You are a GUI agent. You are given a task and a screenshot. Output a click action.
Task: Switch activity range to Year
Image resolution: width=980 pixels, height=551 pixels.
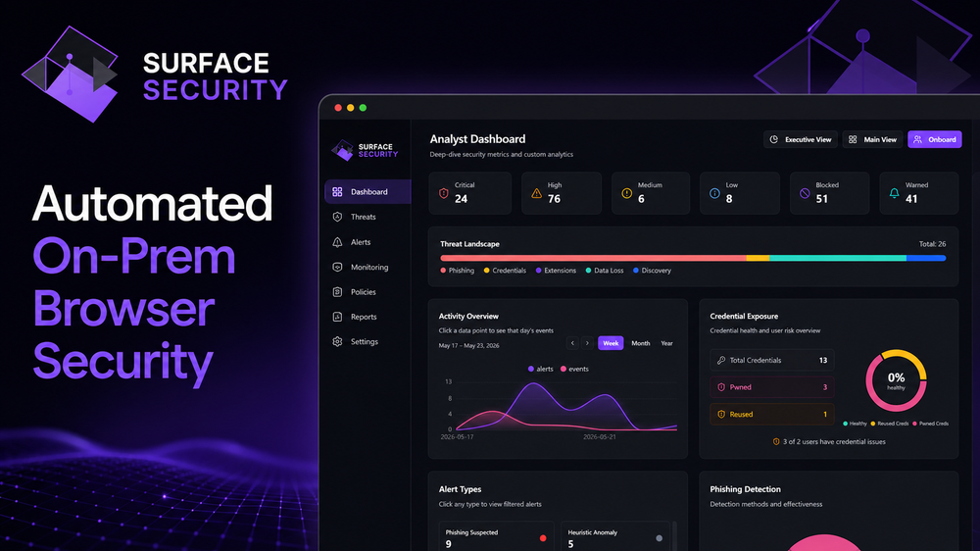click(666, 343)
